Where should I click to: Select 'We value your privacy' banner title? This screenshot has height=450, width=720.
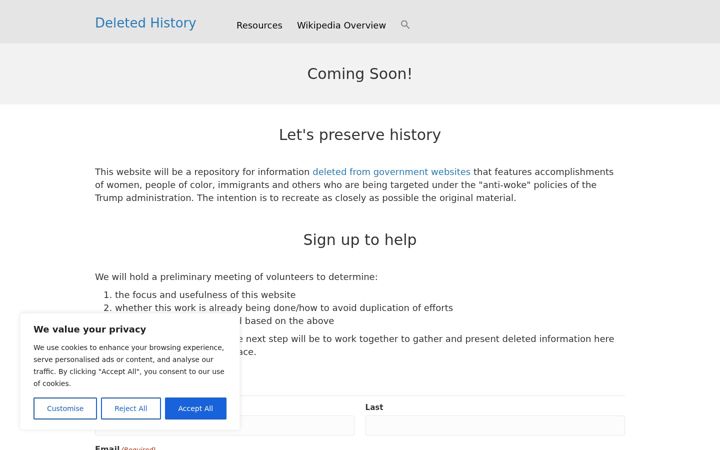tap(90, 329)
